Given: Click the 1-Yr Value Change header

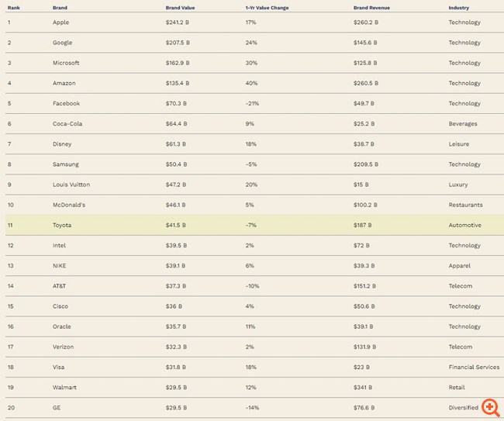Looking at the screenshot, I should (x=267, y=8).
